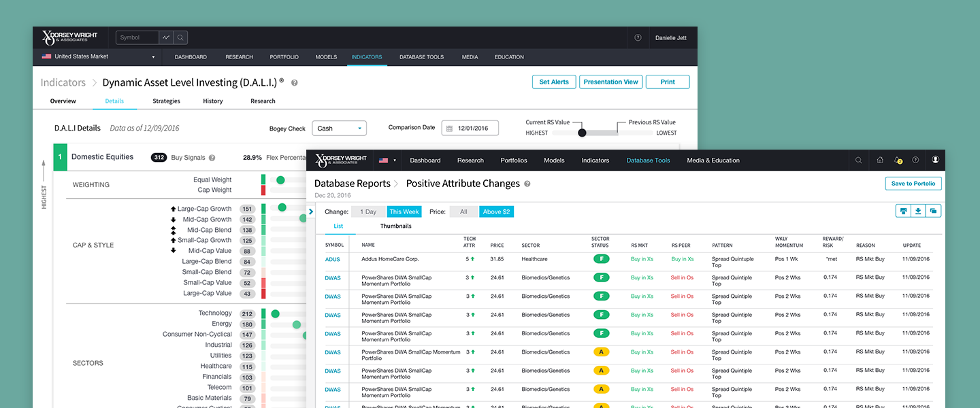Click Dorsey Wright logo in Database Reports window

[x=341, y=160]
